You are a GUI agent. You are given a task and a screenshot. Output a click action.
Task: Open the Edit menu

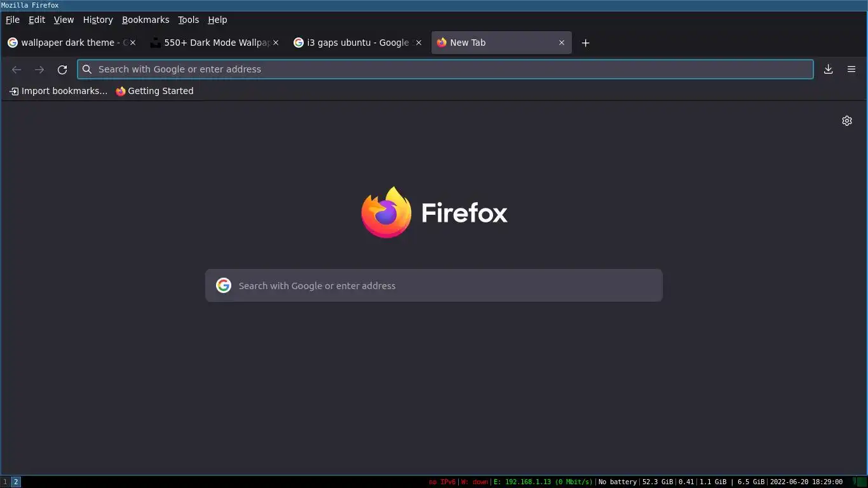click(37, 20)
